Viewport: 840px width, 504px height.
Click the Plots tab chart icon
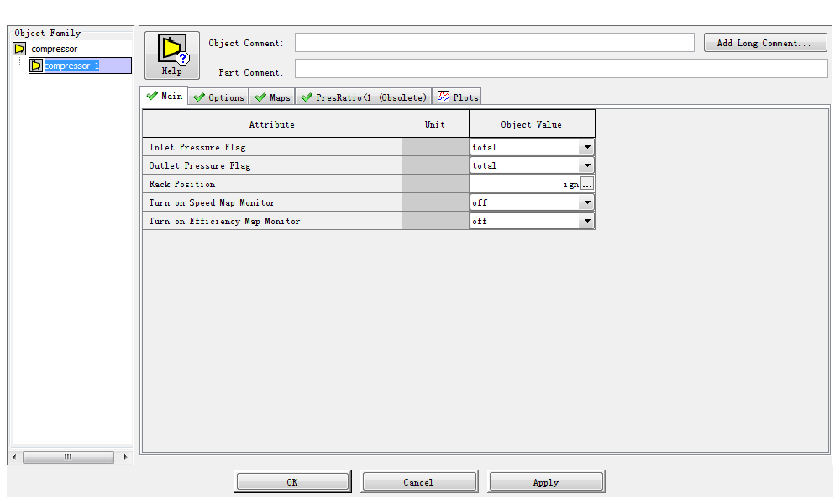pyautogui.click(x=443, y=97)
